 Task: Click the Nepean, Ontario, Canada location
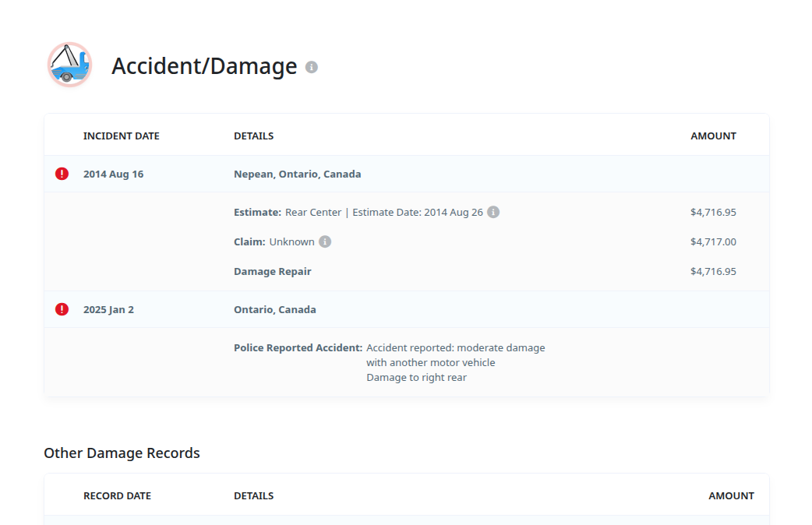coord(297,174)
